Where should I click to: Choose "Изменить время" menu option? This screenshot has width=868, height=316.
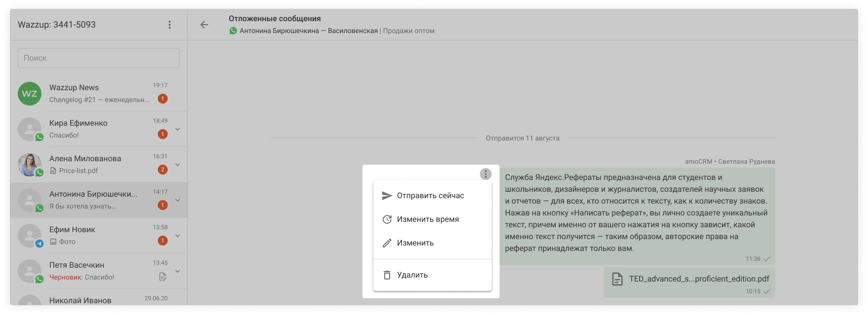coord(428,219)
